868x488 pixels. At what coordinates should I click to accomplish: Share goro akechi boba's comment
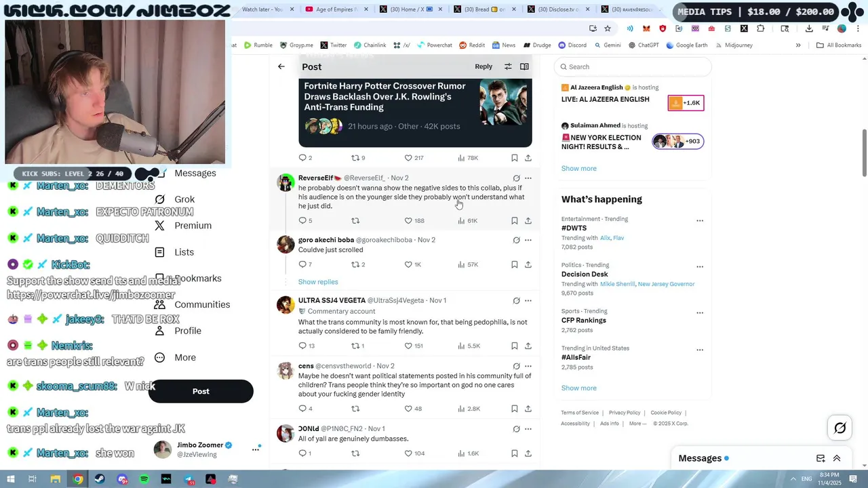528,265
